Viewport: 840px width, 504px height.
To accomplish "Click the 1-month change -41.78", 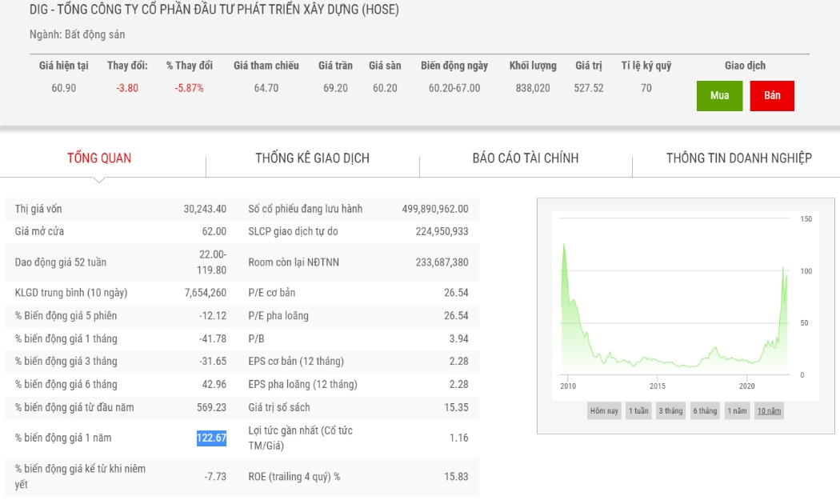I will pos(214,339).
